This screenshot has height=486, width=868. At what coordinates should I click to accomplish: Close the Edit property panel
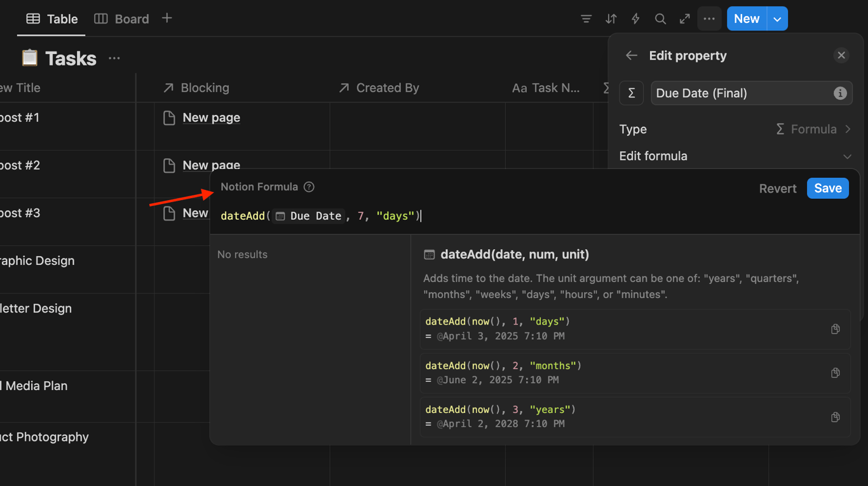[x=841, y=55]
